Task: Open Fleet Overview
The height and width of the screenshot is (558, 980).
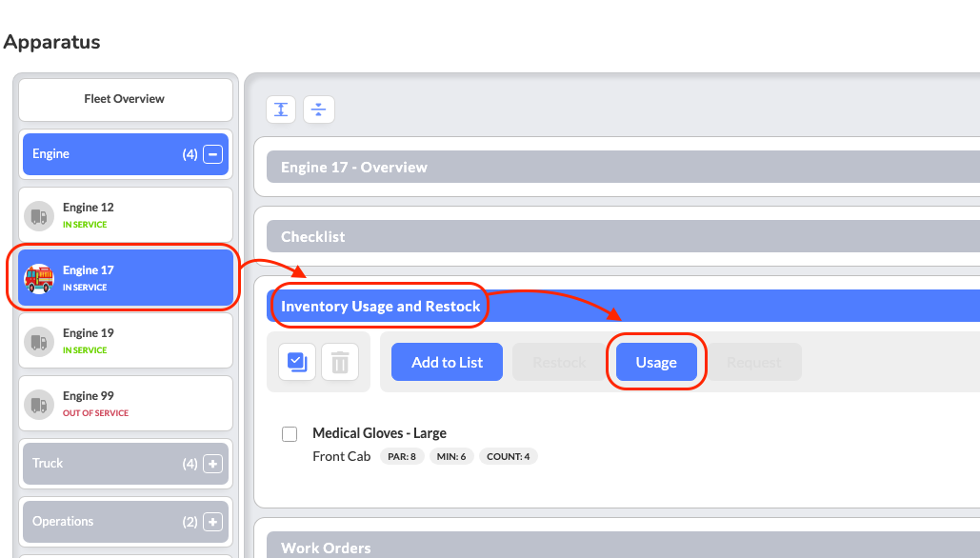Action: (126, 100)
